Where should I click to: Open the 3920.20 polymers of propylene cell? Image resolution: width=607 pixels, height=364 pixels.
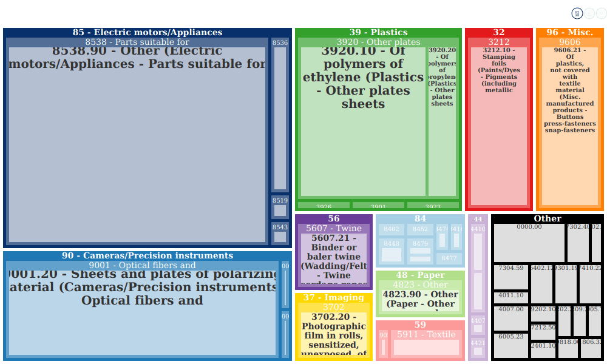(x=442, y=121)
